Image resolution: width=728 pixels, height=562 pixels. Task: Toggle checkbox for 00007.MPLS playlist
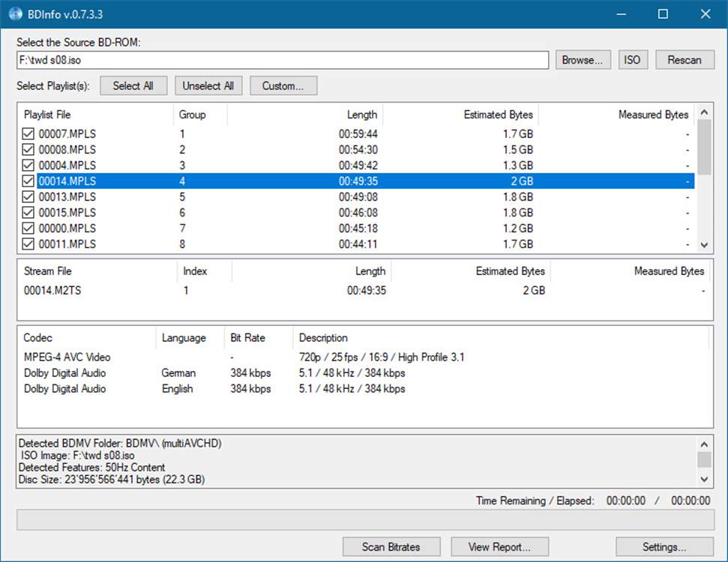pos(28,134)
